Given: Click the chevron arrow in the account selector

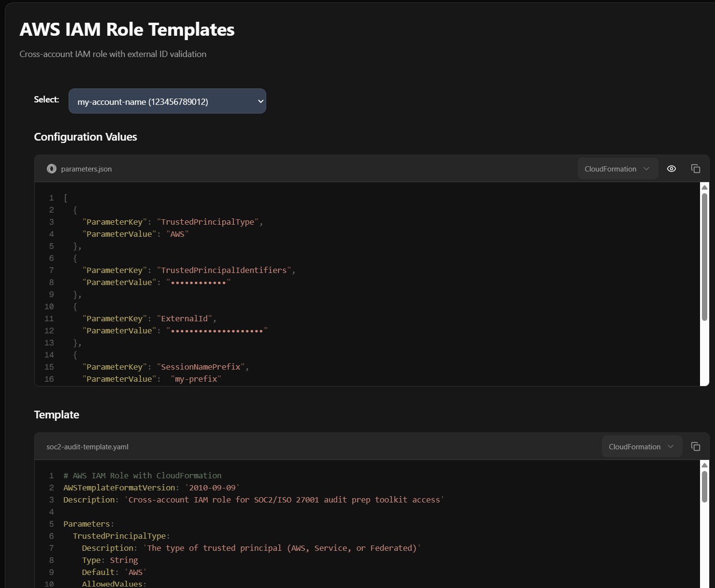Looking at the screenshot, I should point(260,101).
